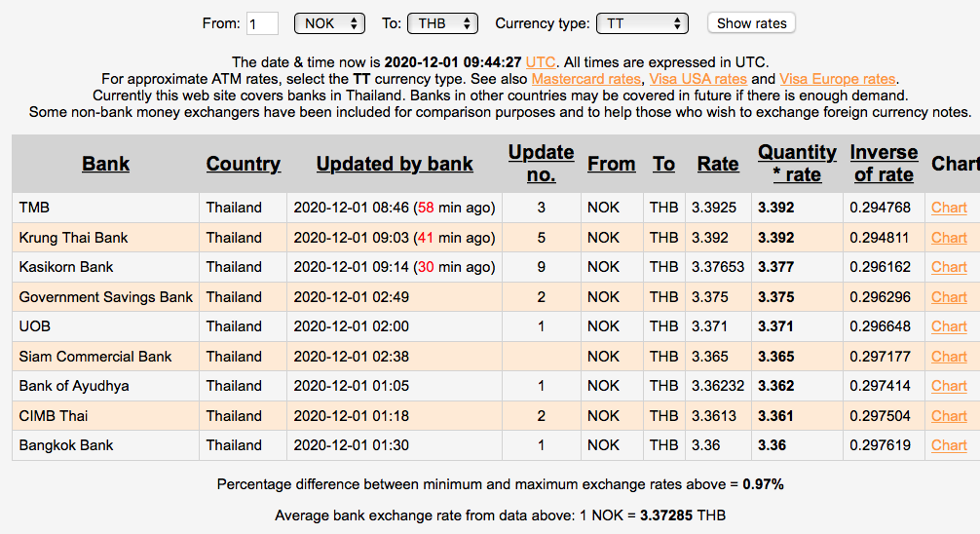Open the To currency THB dropdown

click(442, 23)
